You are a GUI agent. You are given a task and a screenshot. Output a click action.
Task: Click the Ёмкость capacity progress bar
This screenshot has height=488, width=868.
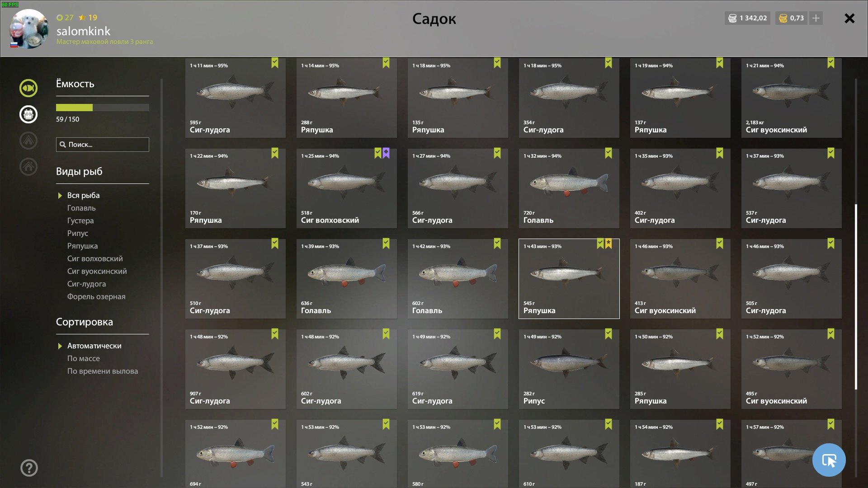tap(103, 108)
